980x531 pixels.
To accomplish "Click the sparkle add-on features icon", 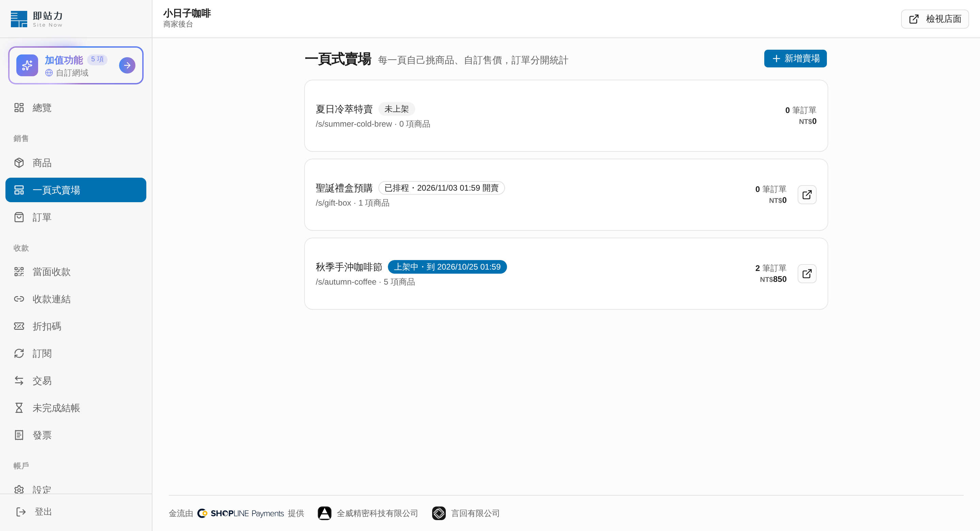I will pyautogui.click(x=27, y=65).
